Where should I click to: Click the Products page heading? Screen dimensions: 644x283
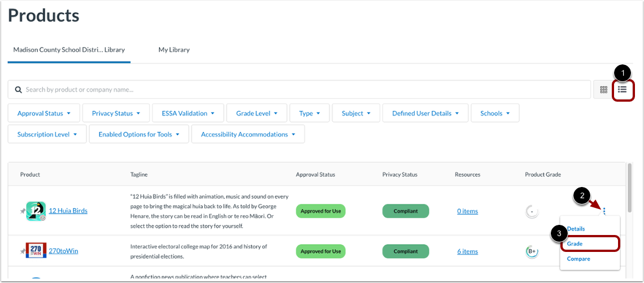[x=43, y=16]
